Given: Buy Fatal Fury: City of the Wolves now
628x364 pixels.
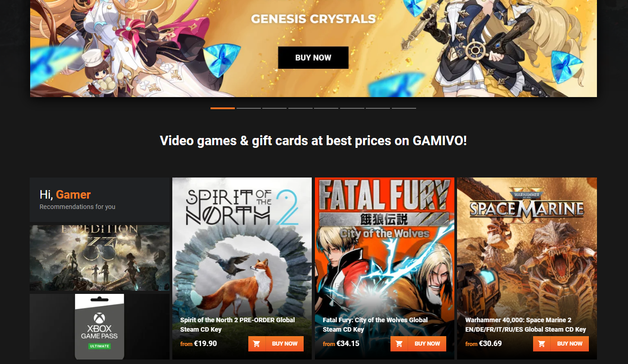Looking at the screenshot, I should [x=427, y=344].
